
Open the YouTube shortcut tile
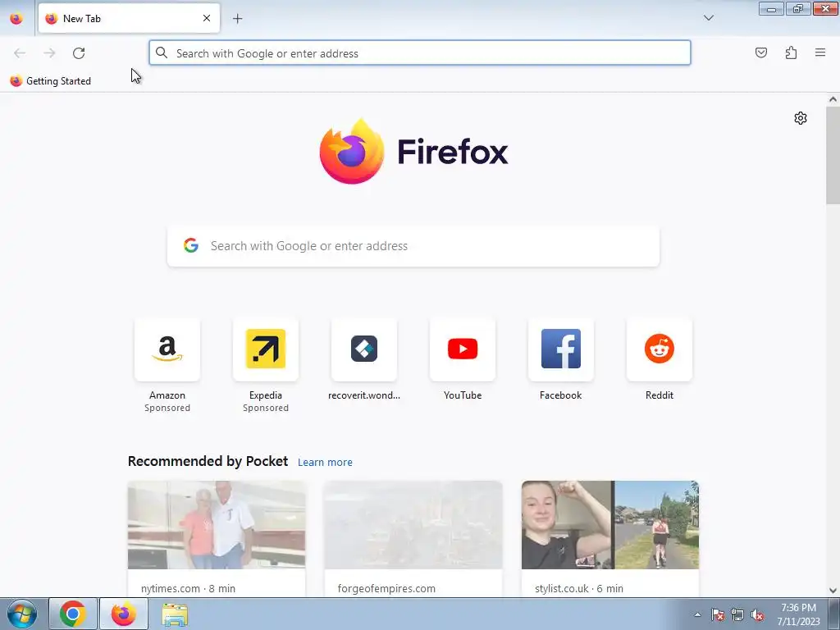[x=463, y=349]
